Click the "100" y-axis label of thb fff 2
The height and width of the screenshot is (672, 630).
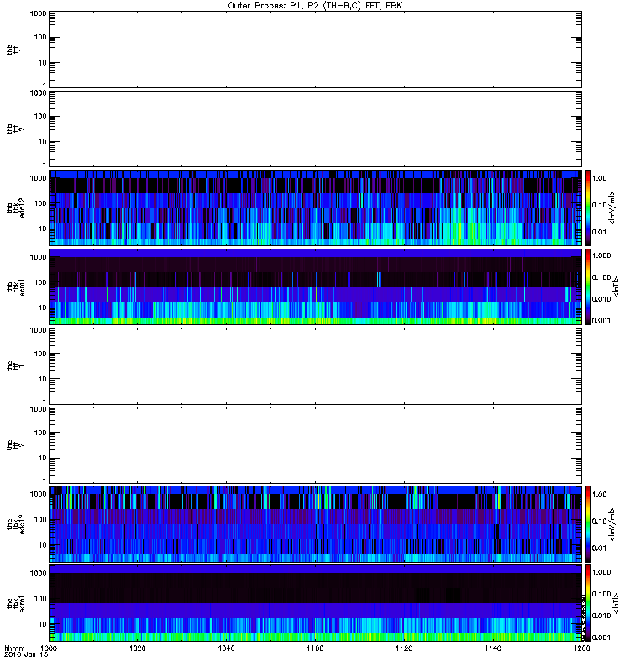tap(40, 117)
